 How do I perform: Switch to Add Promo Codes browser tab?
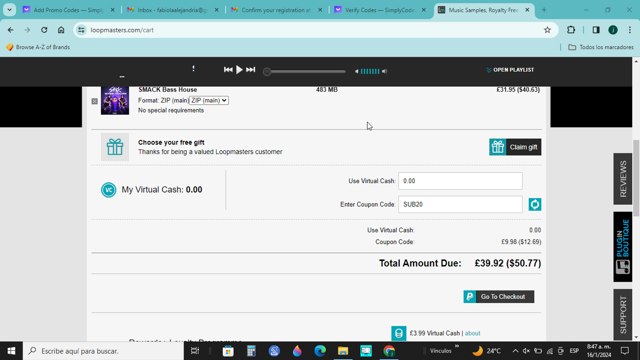point(68,10)
